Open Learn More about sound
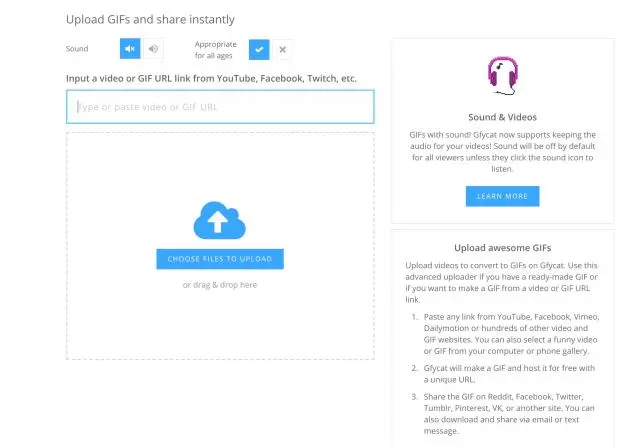The height and width of the screenshot is (447, 619). pyautogui.click(x=502, y=196)
